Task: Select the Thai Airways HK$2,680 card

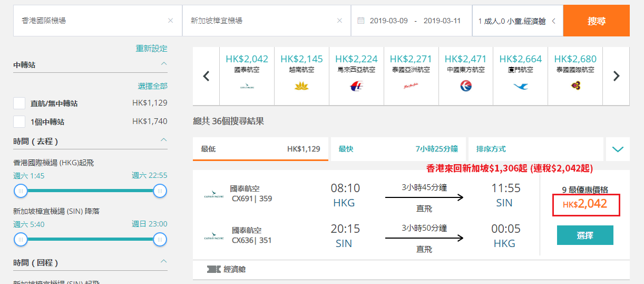Action: point(575,76)
